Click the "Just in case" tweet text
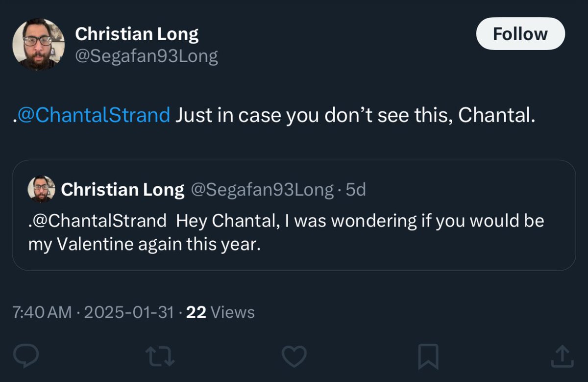The height and width of the screenshot is (382, 588). [353, 115]
